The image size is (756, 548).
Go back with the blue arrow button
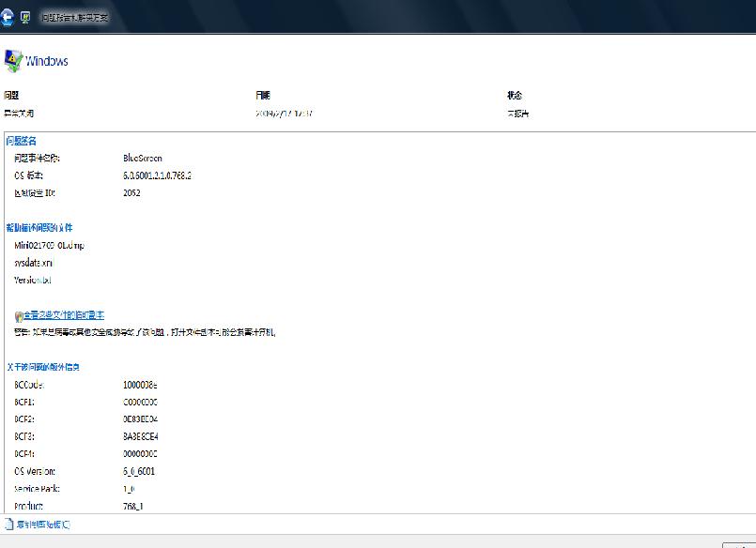(7, 18)
